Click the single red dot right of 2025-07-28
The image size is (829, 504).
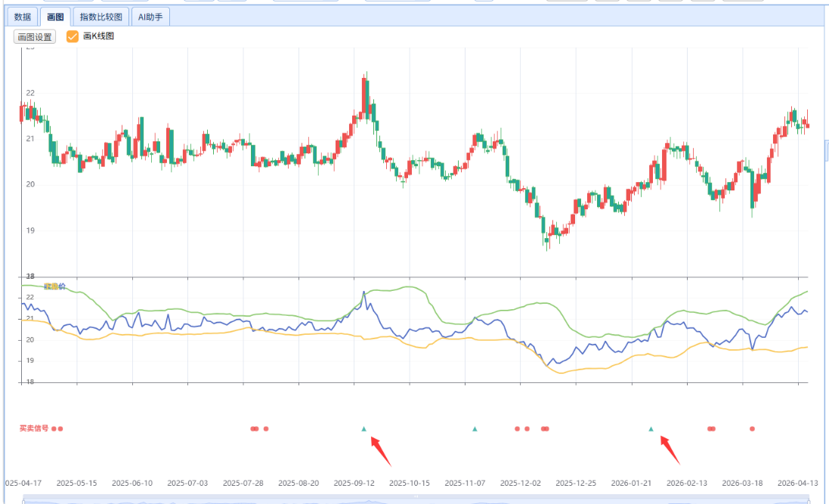coord(266,428)
